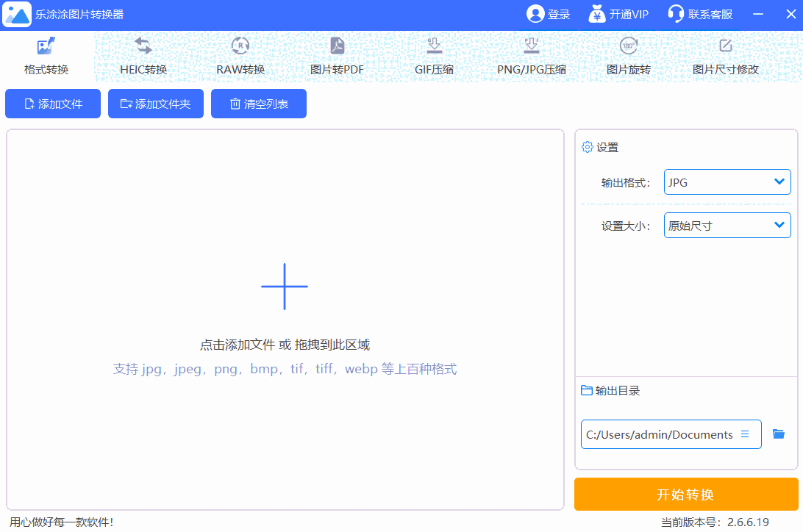This screenshot has height=532, width=803.
Task: Open the GIF压缩 tool icon
Action: 434,46
